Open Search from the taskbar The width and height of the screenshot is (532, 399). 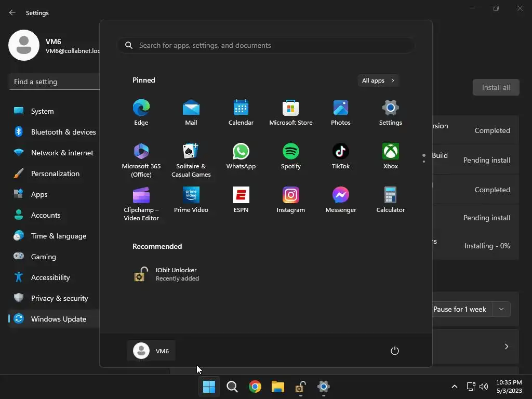point(232,387)
